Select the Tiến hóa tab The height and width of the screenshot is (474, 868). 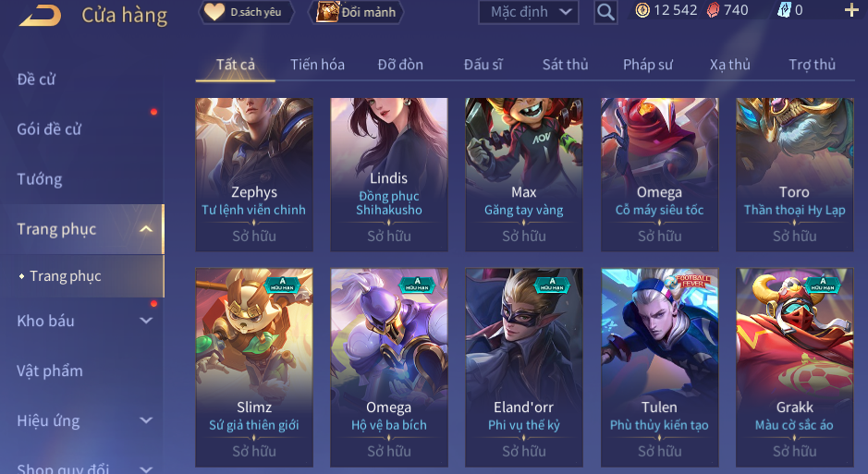(317, 65)
